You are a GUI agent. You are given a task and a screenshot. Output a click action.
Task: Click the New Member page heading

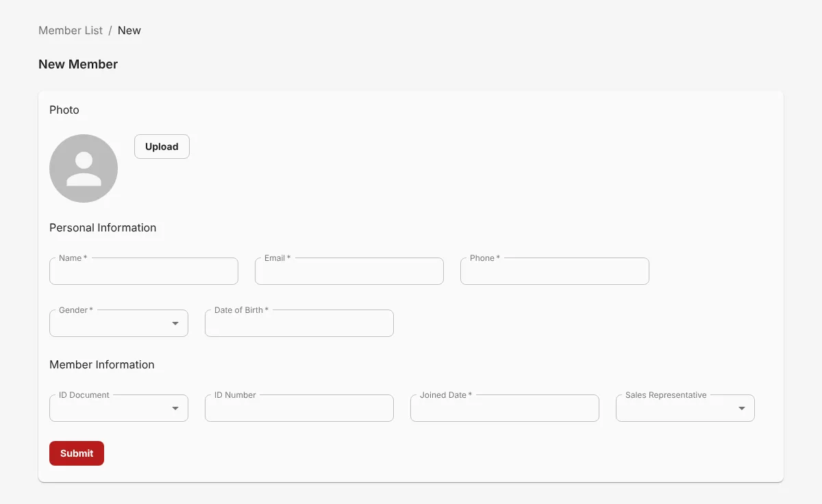tap(78, 64)
